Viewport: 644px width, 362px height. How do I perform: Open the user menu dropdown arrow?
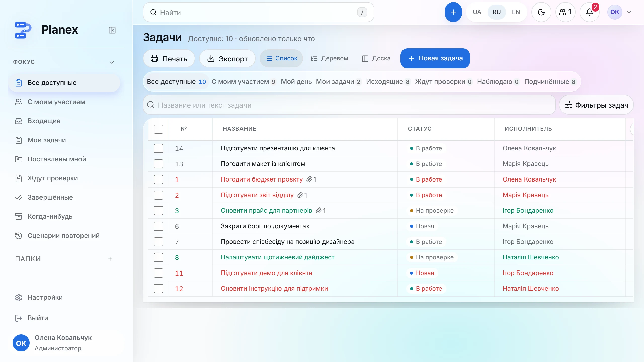[629, 12]
